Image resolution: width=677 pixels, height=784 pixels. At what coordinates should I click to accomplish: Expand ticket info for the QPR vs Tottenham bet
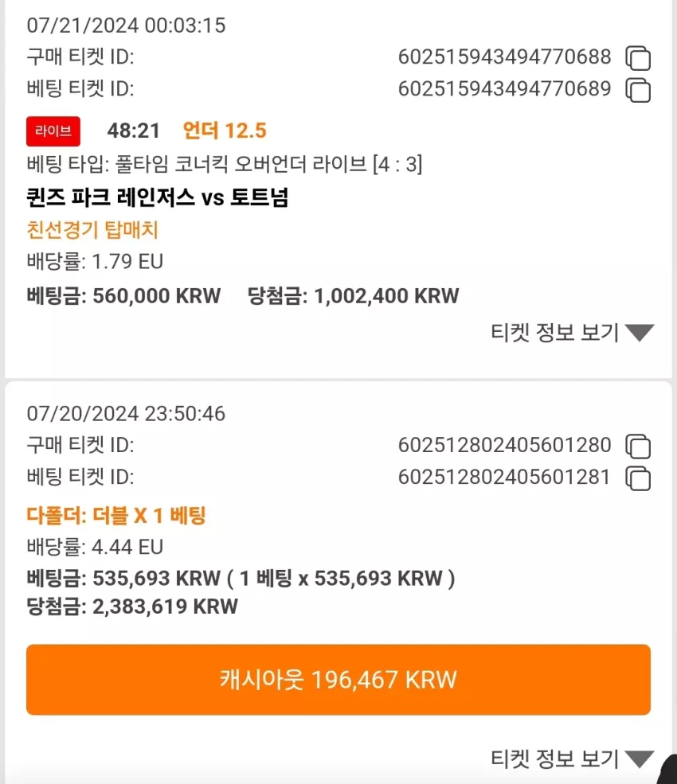(573, 333)
